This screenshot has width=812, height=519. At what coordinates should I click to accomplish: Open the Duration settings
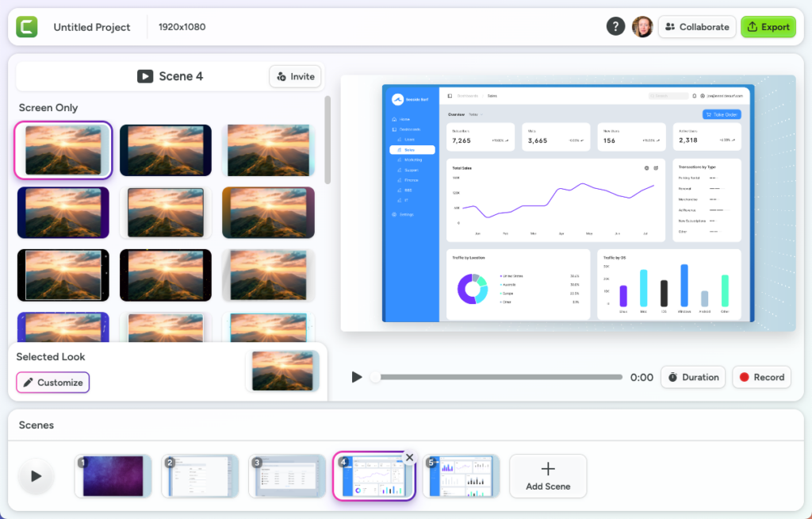click(x=693, y=378)
